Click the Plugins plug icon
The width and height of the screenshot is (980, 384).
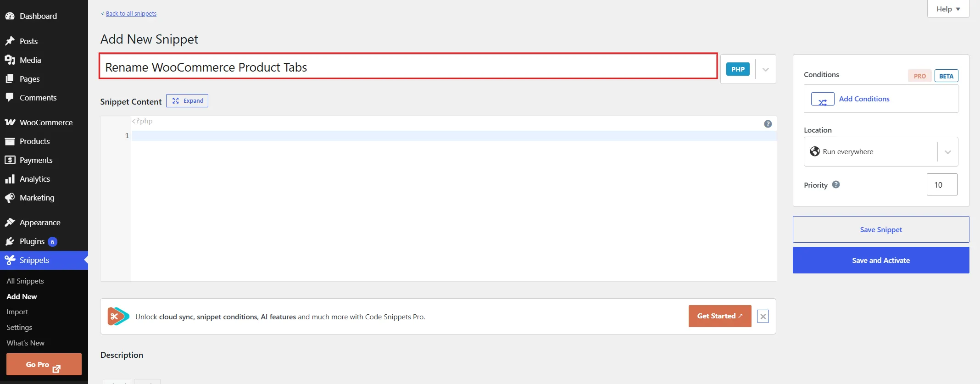[x=10, y=241]
